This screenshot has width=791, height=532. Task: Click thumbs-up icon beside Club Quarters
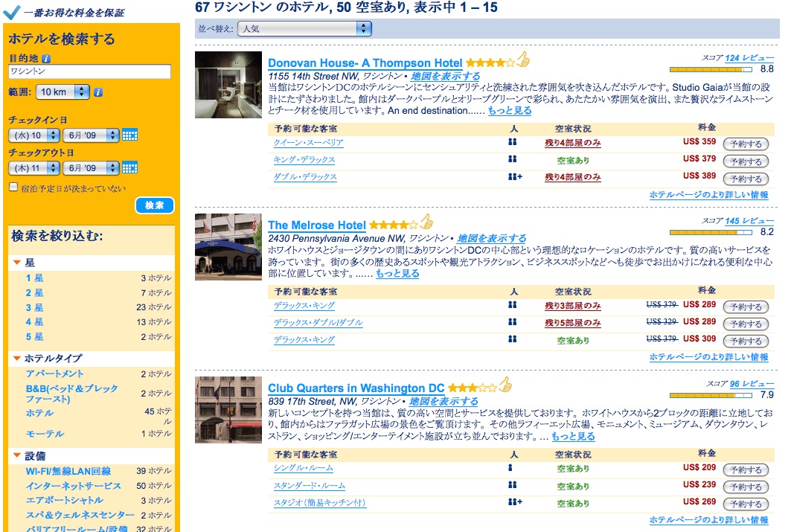point(505,385)
